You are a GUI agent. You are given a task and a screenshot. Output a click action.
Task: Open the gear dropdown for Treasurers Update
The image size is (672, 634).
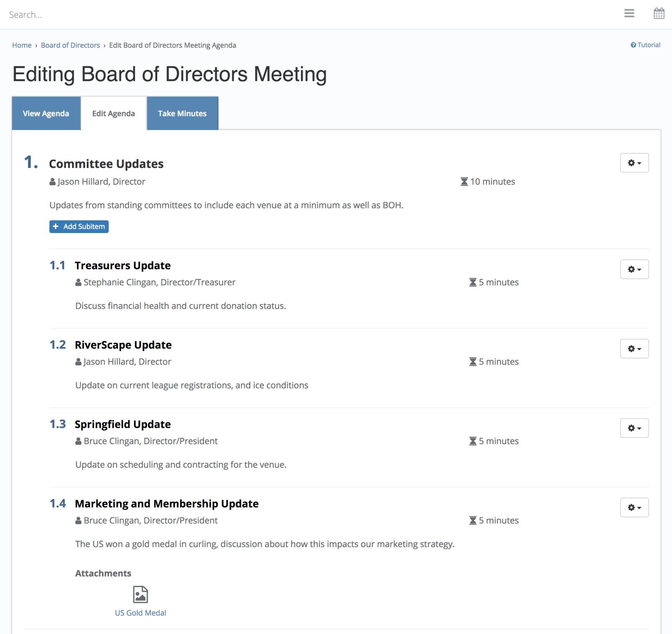pyautogui.click(x=634, y=269)
